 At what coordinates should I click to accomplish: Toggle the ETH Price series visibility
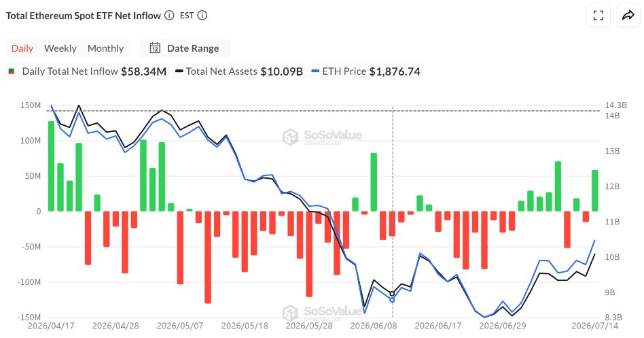tap(365, 71)
